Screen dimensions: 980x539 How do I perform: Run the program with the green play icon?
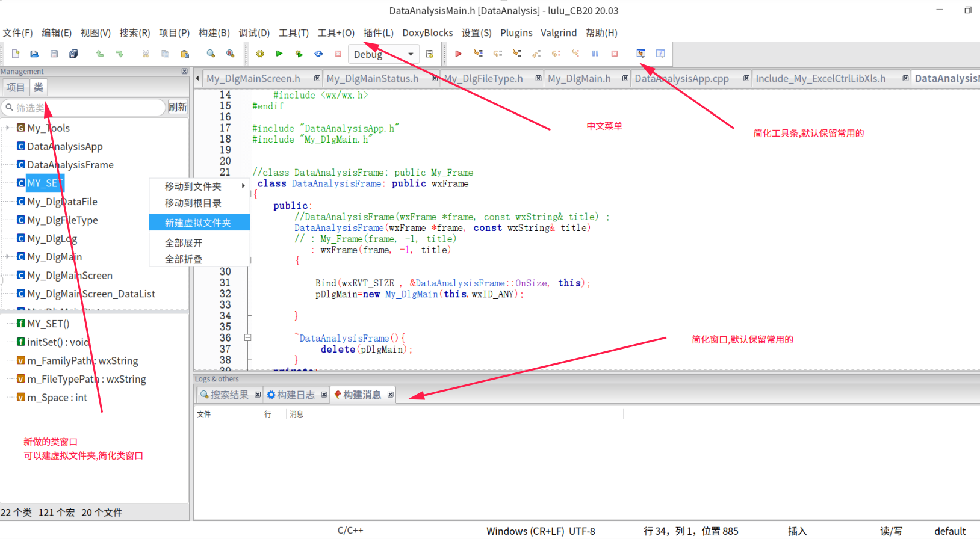point(279,54)
